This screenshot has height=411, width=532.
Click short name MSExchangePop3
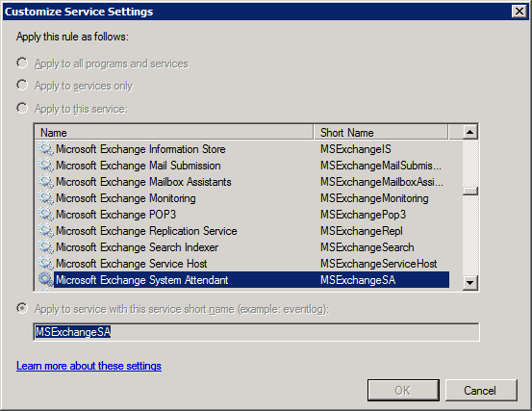click(x=363, y=215)
